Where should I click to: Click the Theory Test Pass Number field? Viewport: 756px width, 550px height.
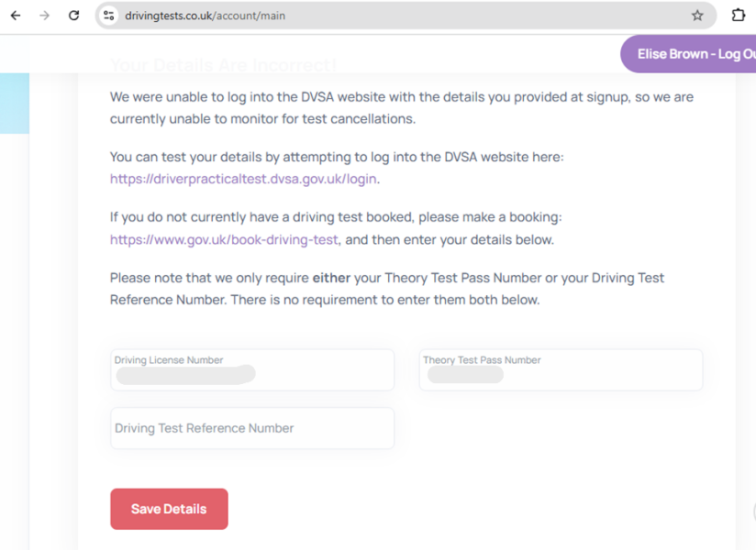click(x=560, y=369)
